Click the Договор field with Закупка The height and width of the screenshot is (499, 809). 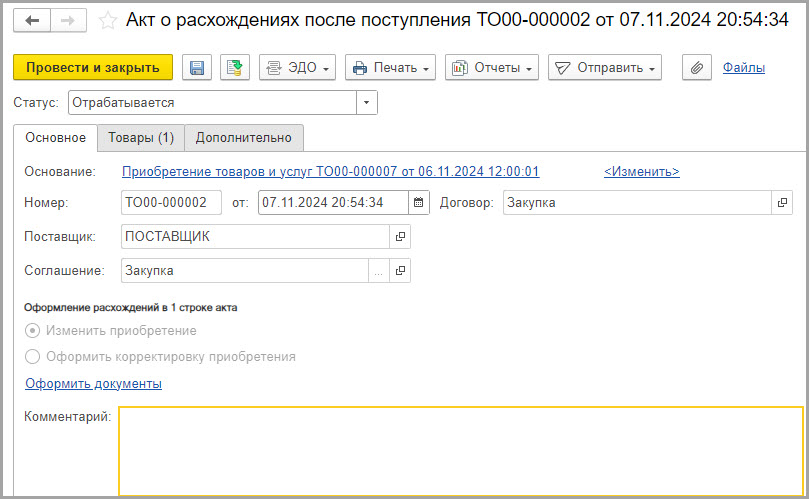coord(637,202)
